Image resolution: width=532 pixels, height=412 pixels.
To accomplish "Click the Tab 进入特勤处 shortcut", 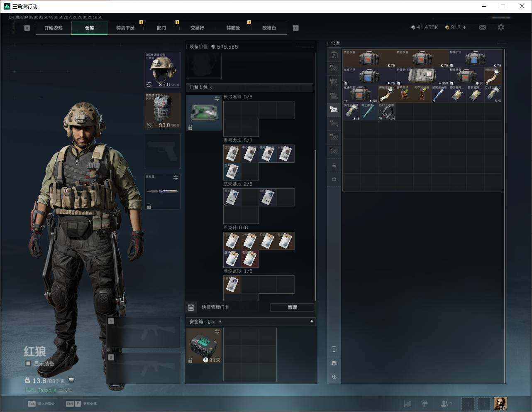I will click(41, 404).
